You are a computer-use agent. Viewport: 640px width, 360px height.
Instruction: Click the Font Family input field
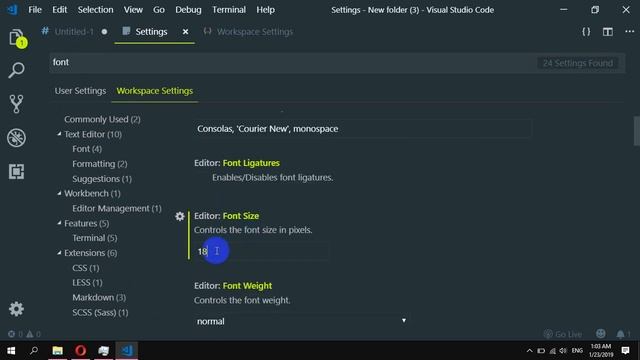click(x=363, y=129)
